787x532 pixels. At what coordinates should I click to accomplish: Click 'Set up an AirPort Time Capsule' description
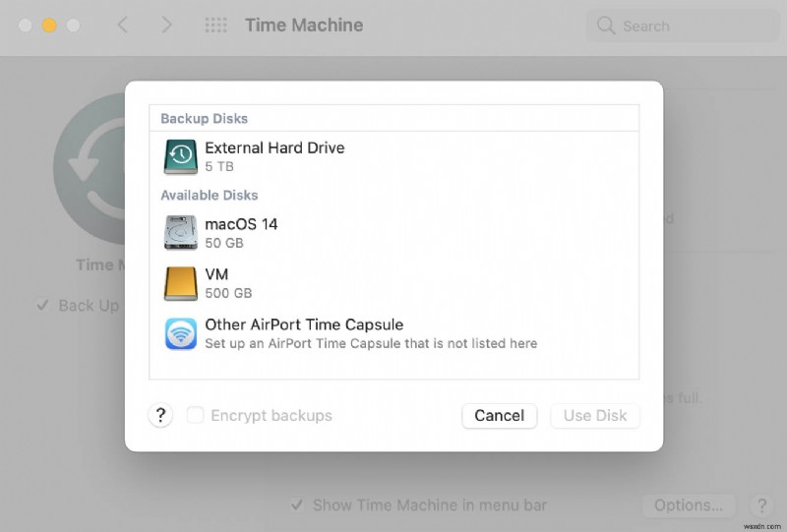point(371,344)
